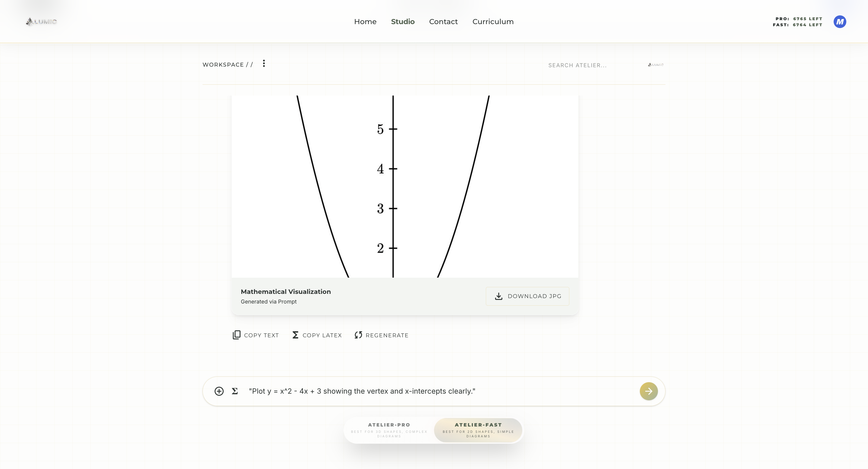Click the Lumic logo in header
This screenshot has height=469, width=868.
41,22
